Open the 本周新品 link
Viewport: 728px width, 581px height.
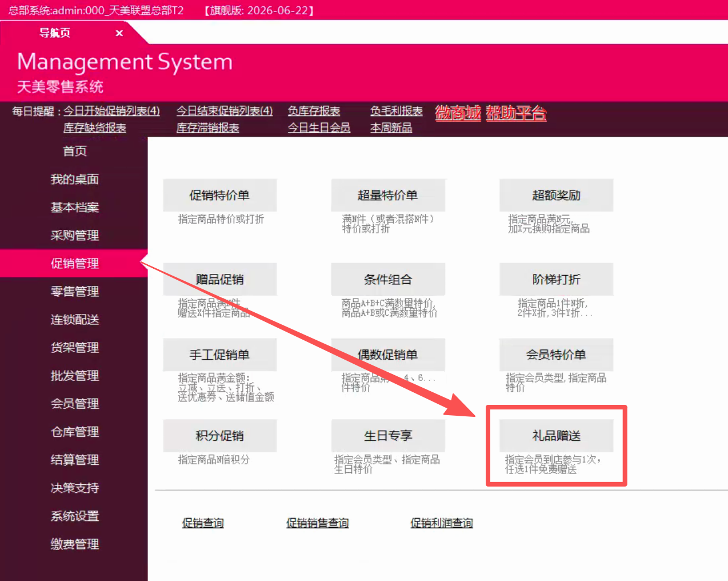tap(391, 128)
